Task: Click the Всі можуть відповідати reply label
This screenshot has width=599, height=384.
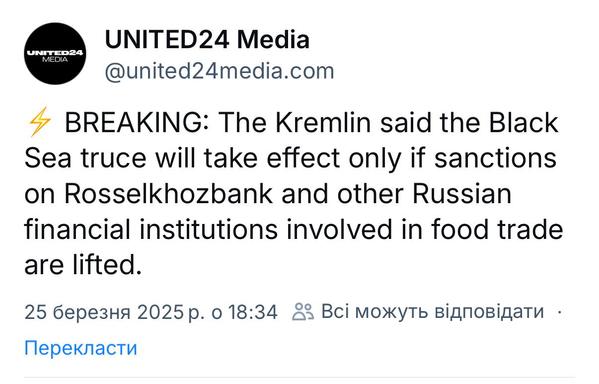Action: 432,312
